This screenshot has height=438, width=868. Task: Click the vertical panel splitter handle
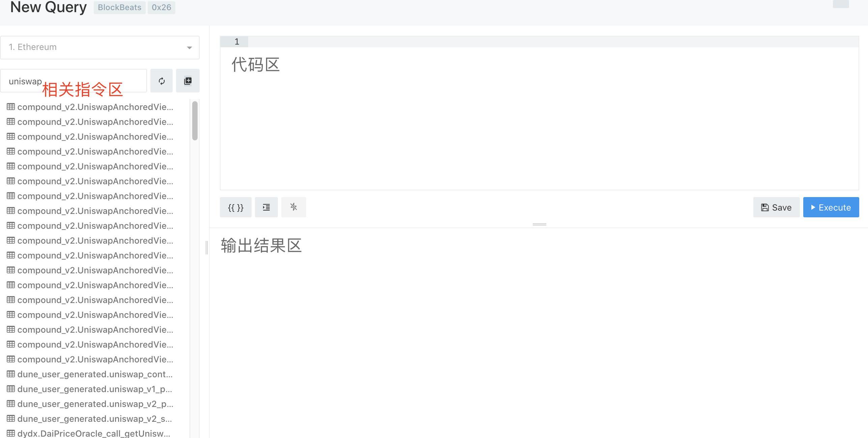point(206,247)
